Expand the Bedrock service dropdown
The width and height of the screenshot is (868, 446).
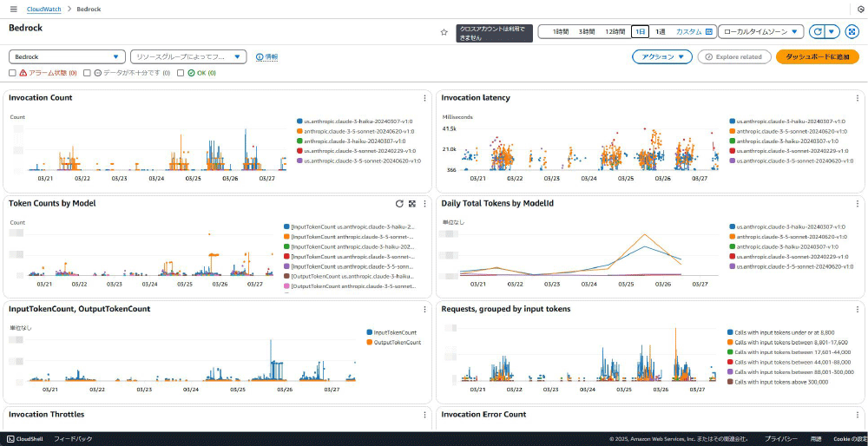click(67, 56)
